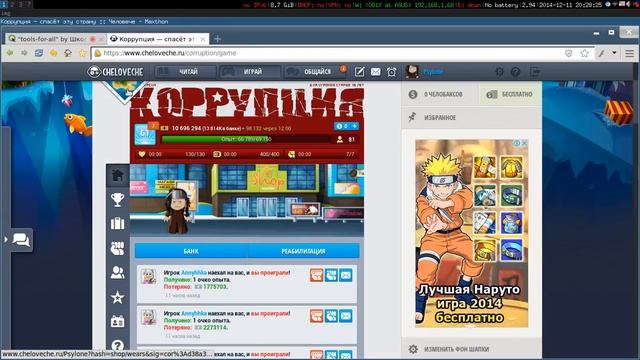The height and width of the screenshot is (360, 640).
Task: Open the БАНК tab
Action: point(191,251)
